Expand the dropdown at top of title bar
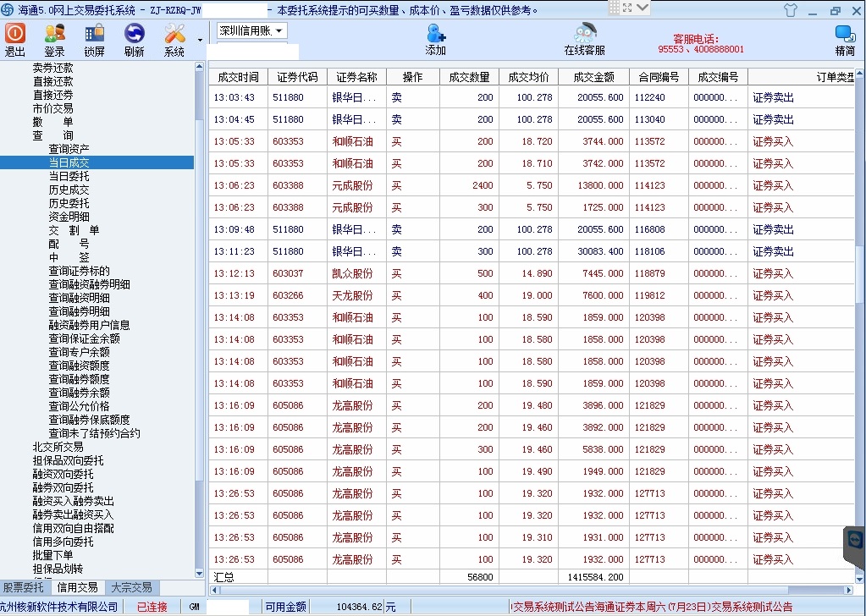The width and height of the screenshot is (866, 616). coord(642,8)
